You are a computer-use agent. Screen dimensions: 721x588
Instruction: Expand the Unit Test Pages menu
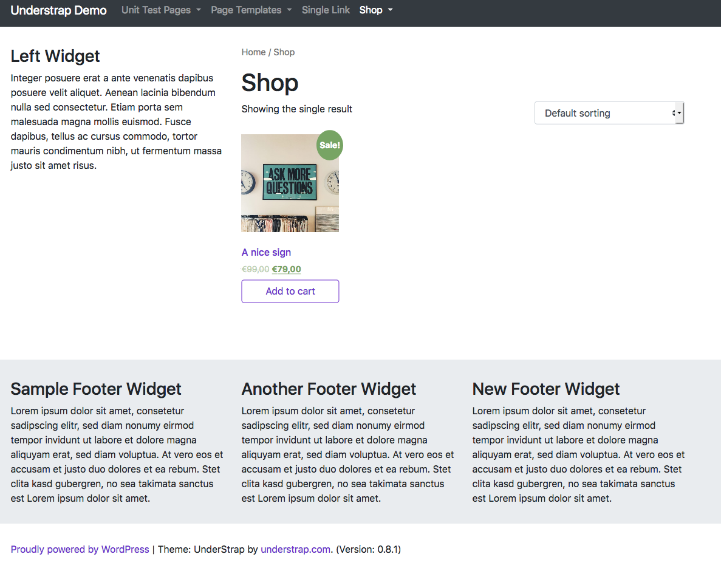pyautogui.click(x=155, y=10)
